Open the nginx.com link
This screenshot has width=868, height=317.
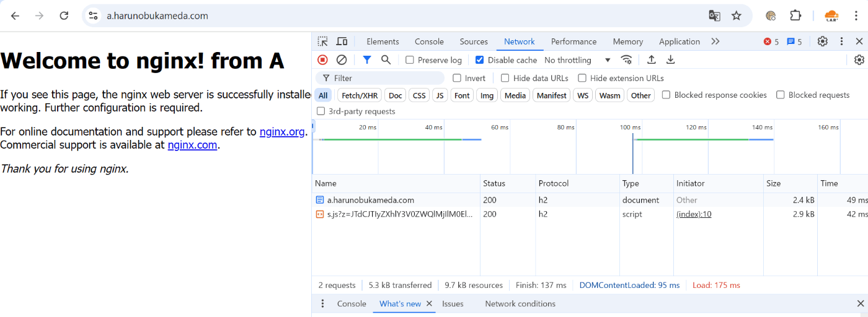[x=192, y=145]
